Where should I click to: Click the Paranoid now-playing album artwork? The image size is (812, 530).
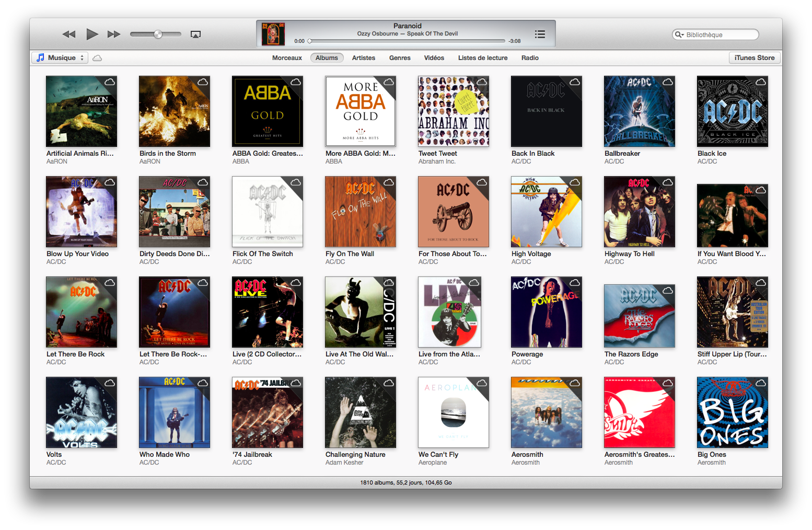(x=273, y=34)
